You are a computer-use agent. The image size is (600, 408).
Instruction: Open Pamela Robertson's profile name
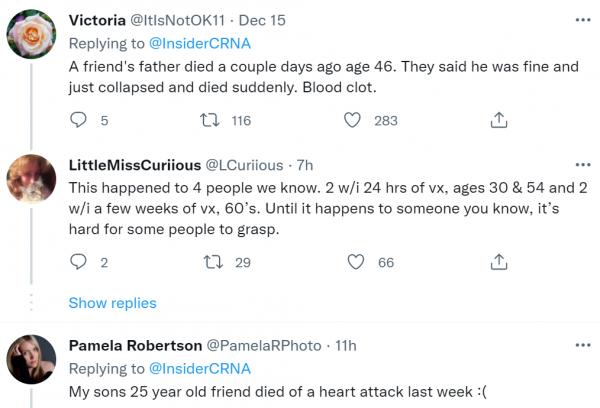pyautogui.click(x=133, y=345)
